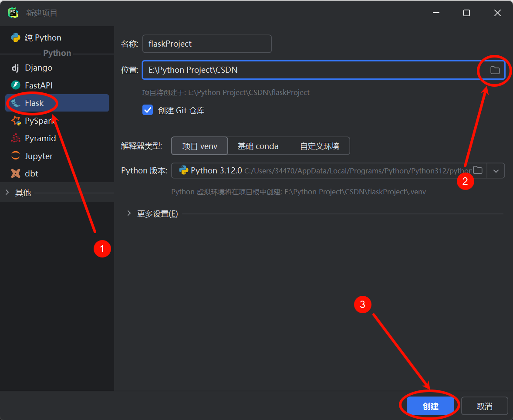This screenshot has width=513, height=420.
Task: Select the 纯 Python icon
Action: coord(16,37)
